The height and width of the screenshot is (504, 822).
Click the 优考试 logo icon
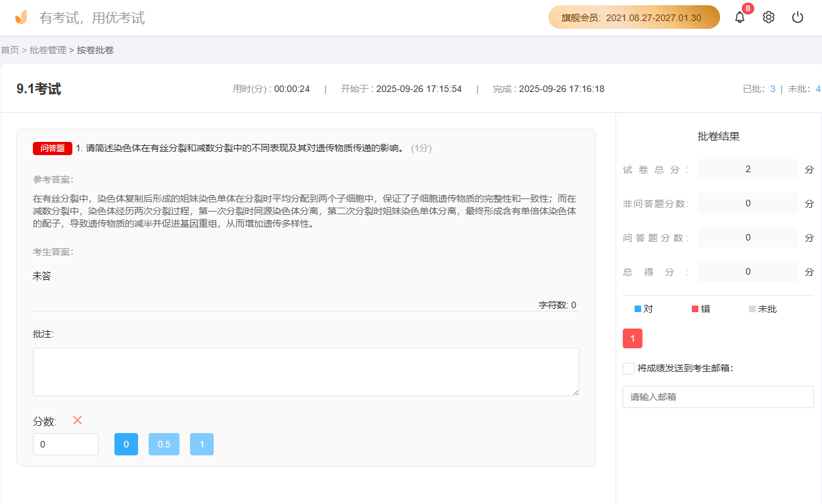click(20, 16)
